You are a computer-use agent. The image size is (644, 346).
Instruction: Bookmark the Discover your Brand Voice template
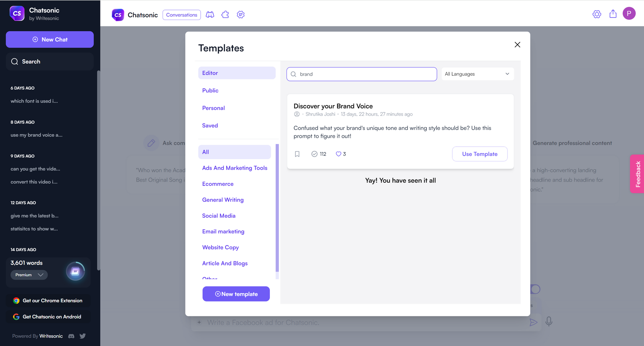(x=297, y=154)
